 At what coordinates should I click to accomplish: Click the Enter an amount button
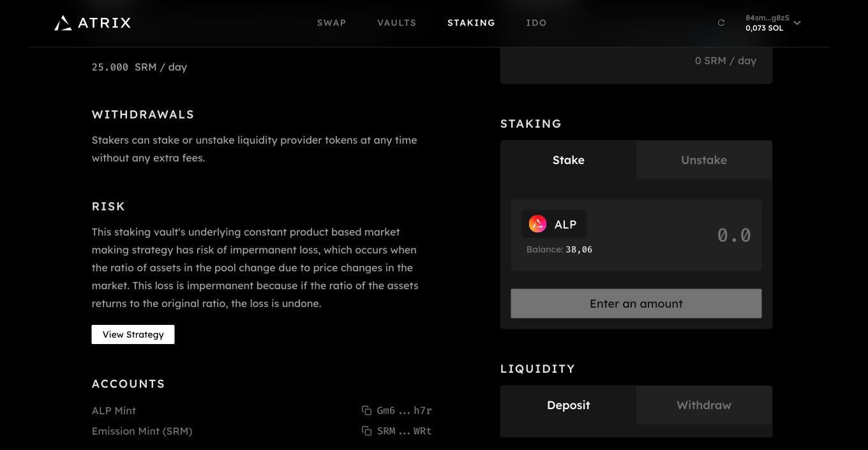pos(636,303)
